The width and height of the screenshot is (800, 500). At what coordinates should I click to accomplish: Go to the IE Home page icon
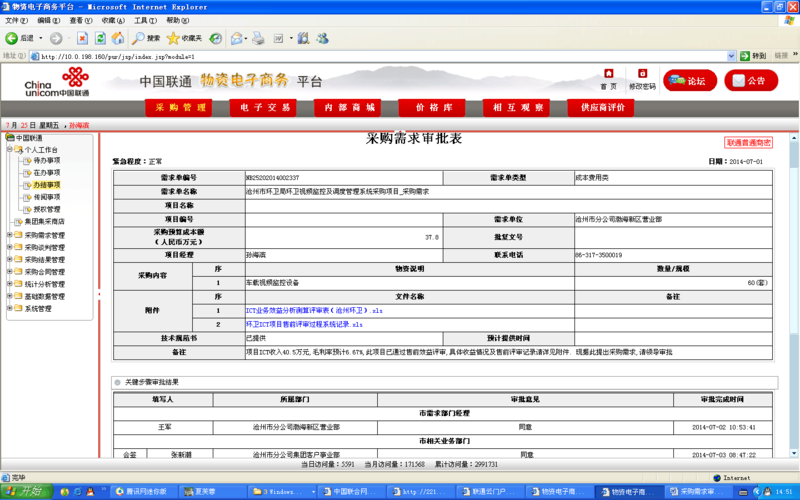coord(118,38)
